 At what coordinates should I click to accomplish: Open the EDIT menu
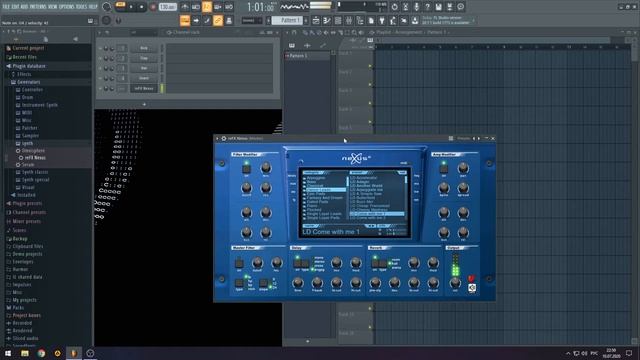15,7
